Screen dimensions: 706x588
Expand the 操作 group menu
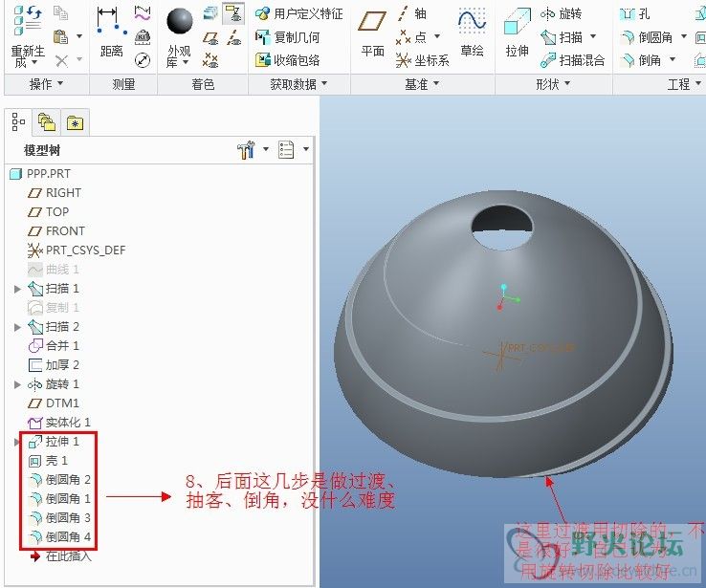(46, 84)
